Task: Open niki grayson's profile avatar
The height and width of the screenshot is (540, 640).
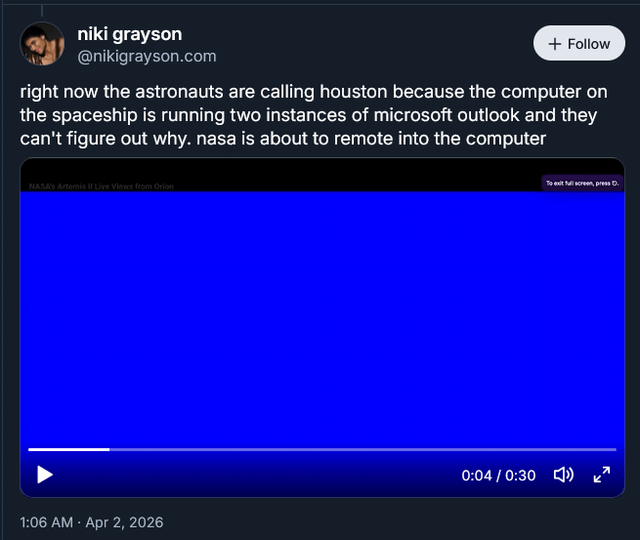Action: (42, 44)
